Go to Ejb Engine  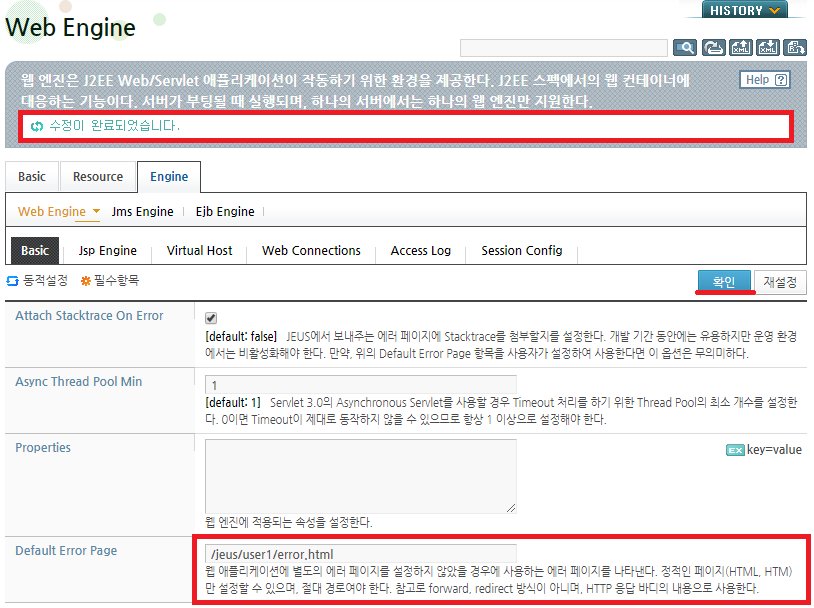[225, 211]
